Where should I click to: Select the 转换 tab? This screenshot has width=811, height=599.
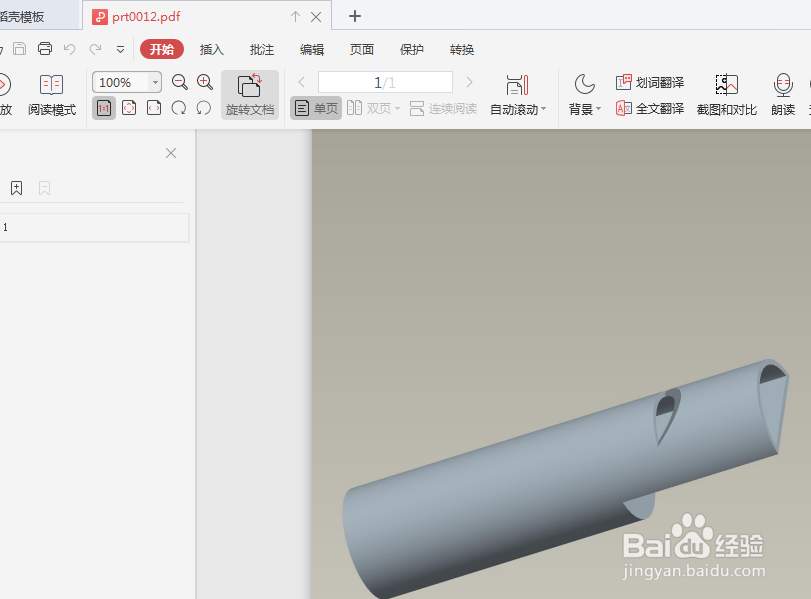(x=462, y=50)
